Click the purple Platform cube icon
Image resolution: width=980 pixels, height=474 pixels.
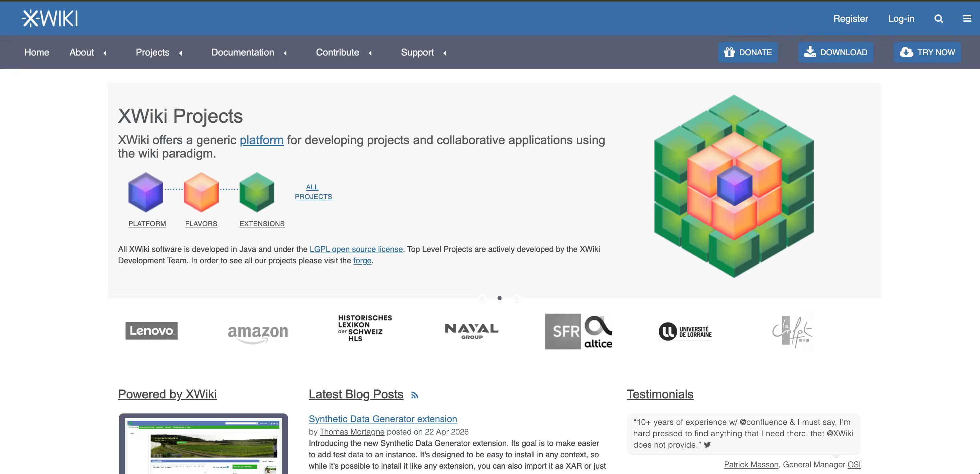[x=146, y=192]
